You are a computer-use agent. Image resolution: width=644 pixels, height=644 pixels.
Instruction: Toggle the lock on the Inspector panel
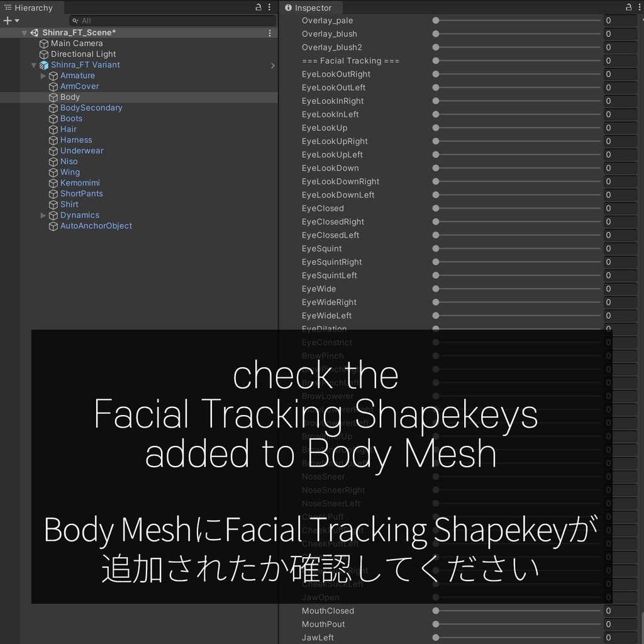[x=628, y=7]
